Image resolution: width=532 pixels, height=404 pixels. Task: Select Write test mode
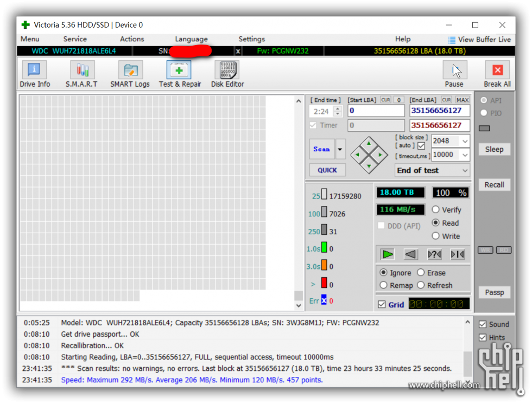point(435,236)
